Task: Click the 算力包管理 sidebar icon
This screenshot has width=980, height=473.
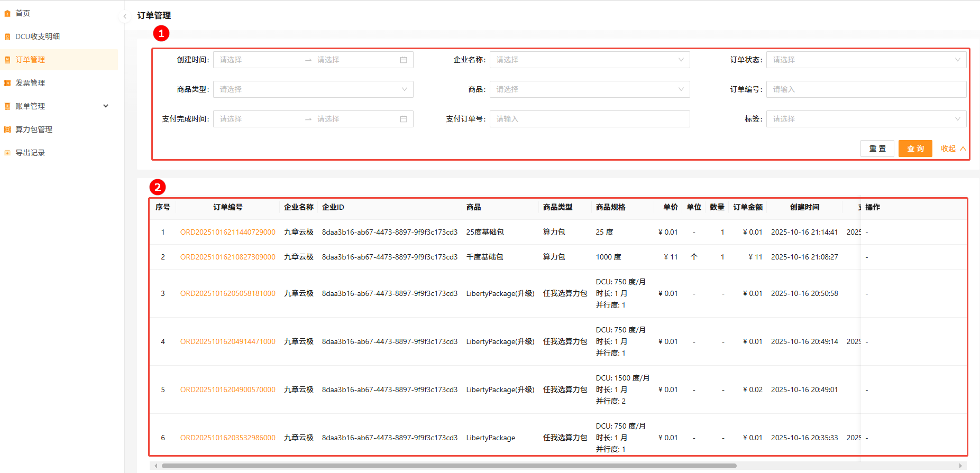Action: point(7,129)
